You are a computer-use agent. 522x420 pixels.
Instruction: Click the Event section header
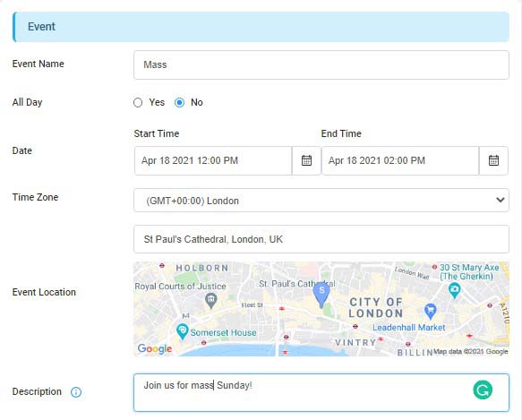(x=261, y=27)
